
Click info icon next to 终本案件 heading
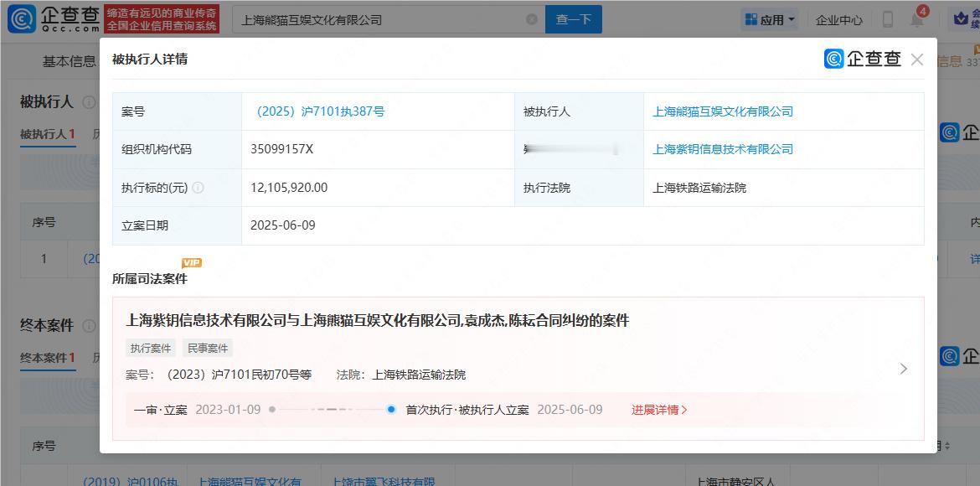point(90,326)
